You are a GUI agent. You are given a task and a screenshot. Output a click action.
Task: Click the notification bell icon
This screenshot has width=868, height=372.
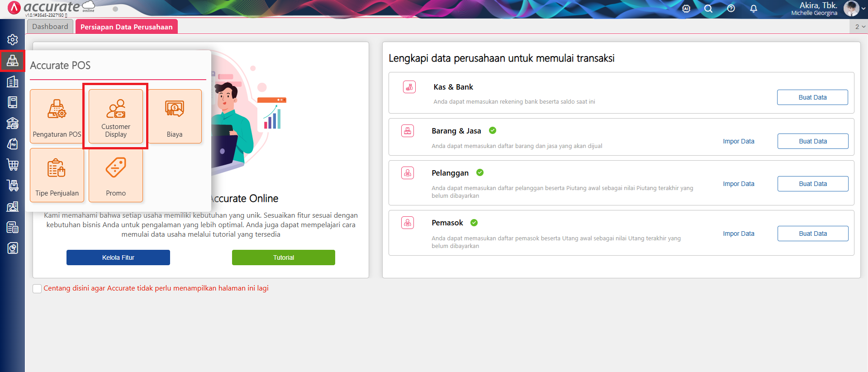pyautogui.click(x=754, y=9)
